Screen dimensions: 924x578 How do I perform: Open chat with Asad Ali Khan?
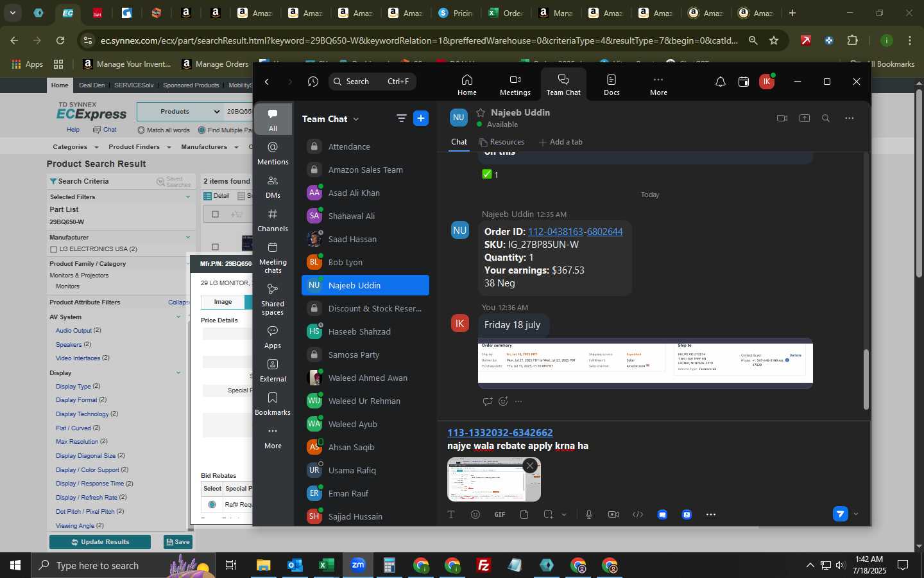click(365, 193)
